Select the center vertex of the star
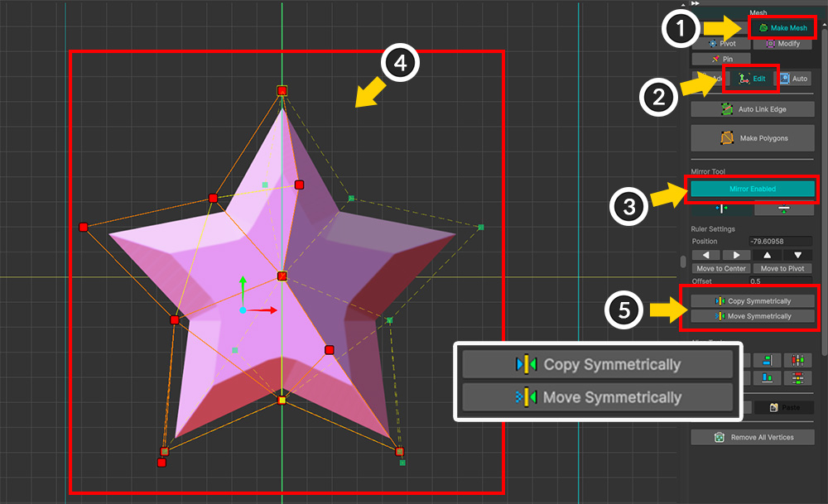 click(x=282, y=276)
